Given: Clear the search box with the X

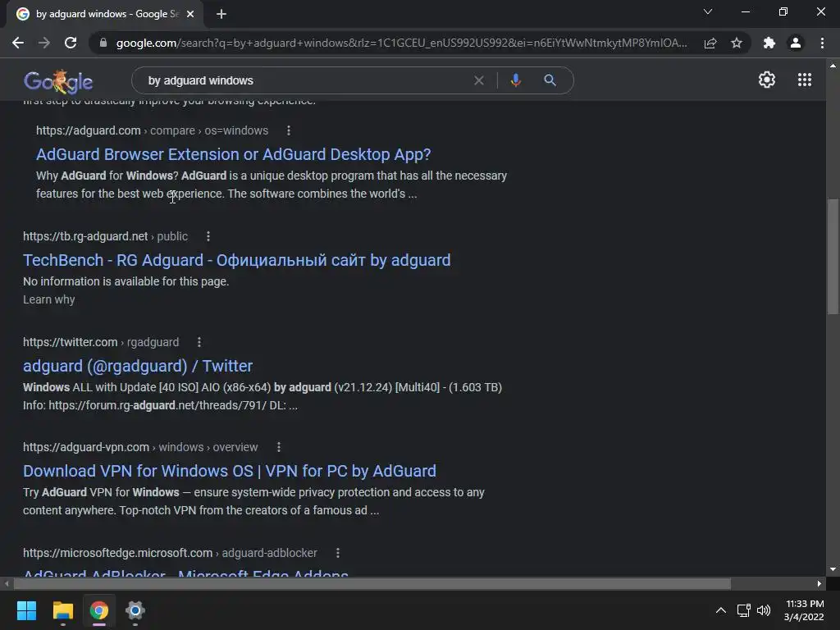Looking at the screenshot, I should point(479,80).
